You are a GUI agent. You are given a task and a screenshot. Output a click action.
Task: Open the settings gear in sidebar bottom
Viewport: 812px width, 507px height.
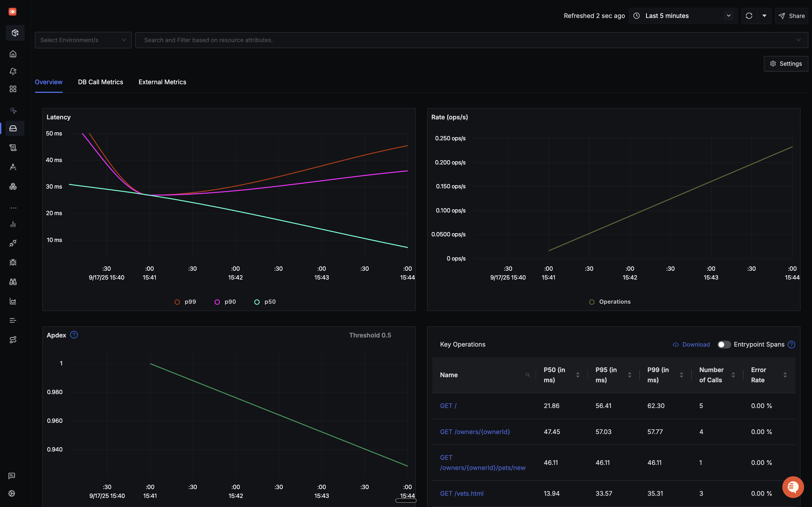tap(12, 493)
